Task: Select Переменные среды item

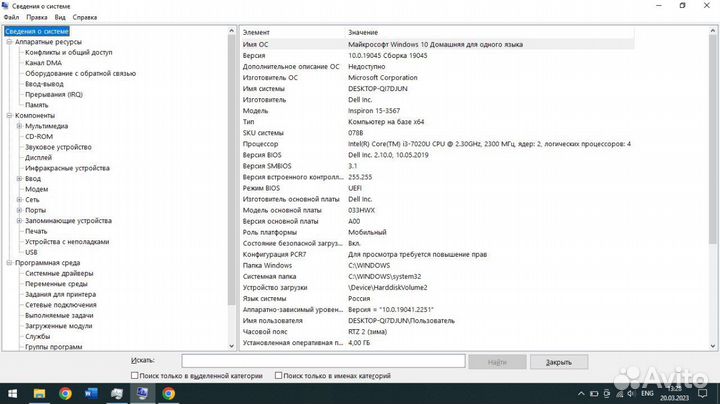Action: pos(56,284)
